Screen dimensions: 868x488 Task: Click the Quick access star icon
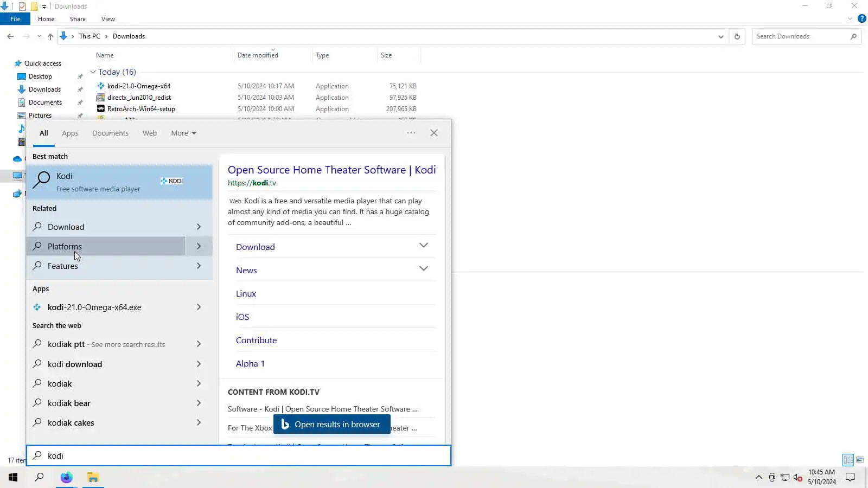18,63
